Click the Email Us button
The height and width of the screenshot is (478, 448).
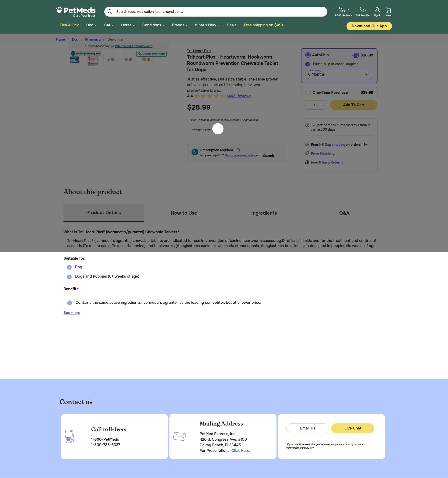[x=307, y=428]
